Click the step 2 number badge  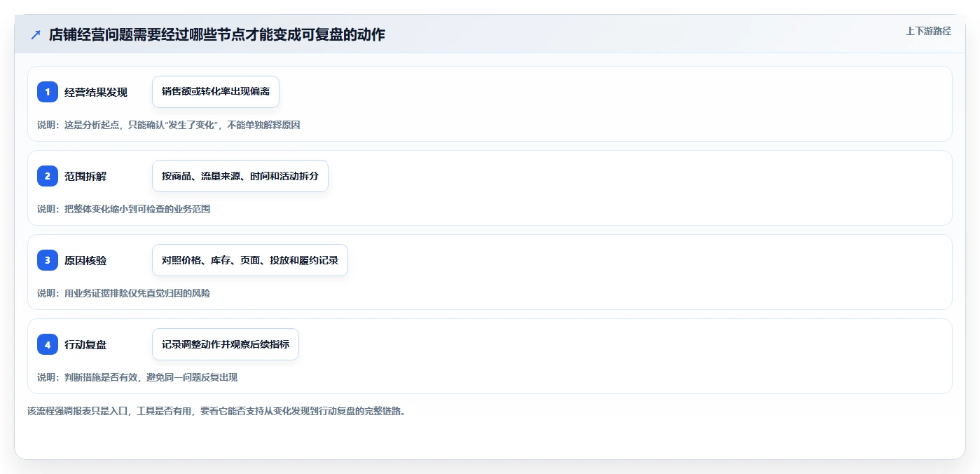(48, 176)
